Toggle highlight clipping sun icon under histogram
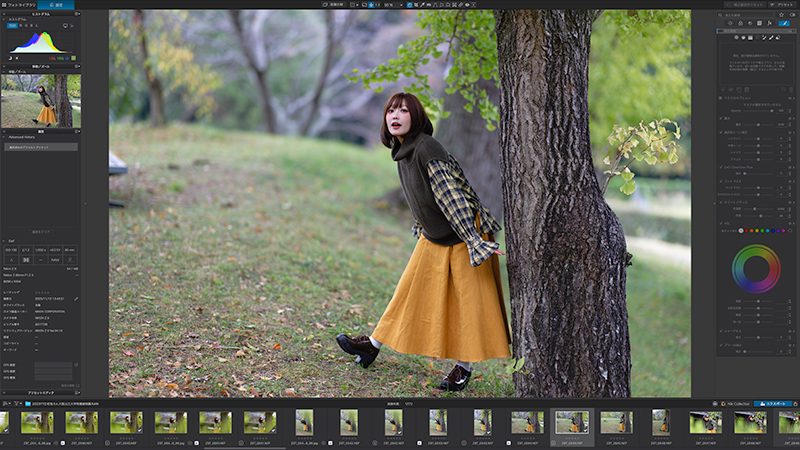 click(17, 58)
